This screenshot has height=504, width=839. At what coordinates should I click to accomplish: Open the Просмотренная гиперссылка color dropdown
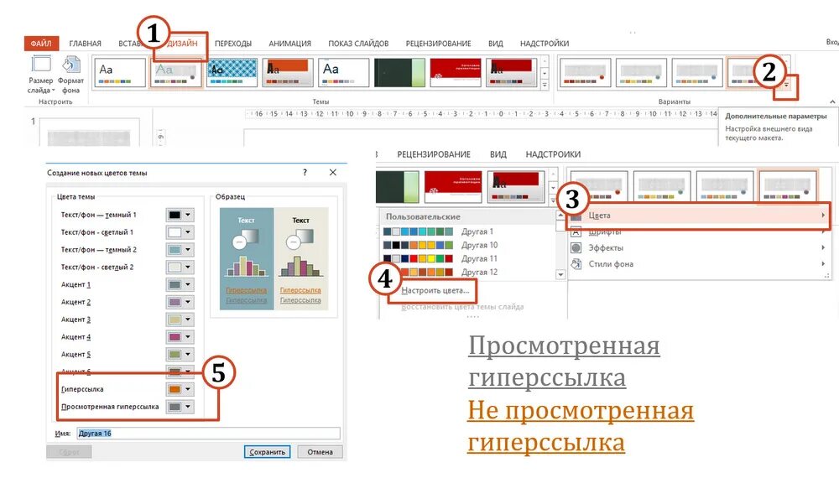pos(188,407)
